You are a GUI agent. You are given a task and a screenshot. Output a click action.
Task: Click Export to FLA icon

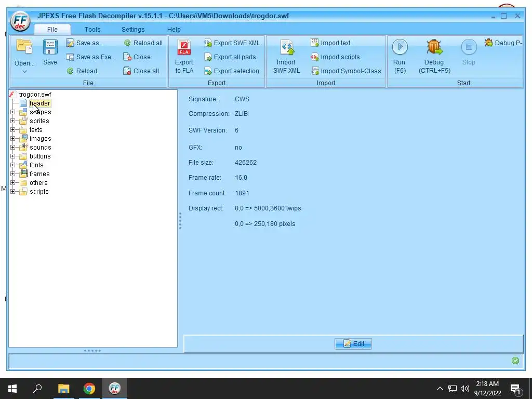pyautogui.click(x=184, y=47)
